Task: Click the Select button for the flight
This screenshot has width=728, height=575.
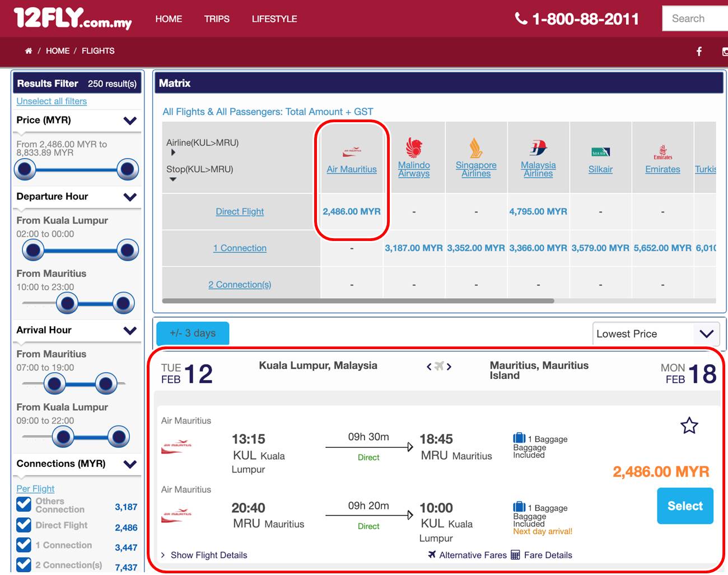Action: (685, 506)
